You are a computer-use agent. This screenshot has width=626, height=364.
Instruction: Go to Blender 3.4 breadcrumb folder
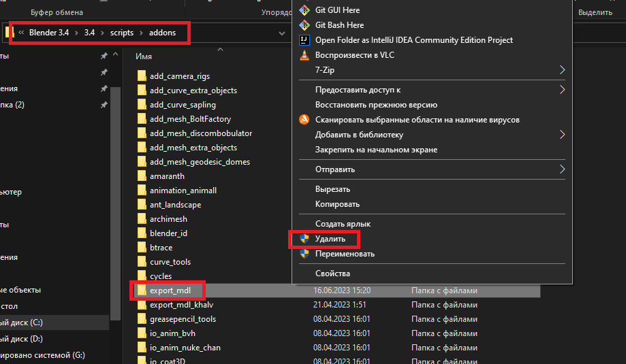(49, 33)
